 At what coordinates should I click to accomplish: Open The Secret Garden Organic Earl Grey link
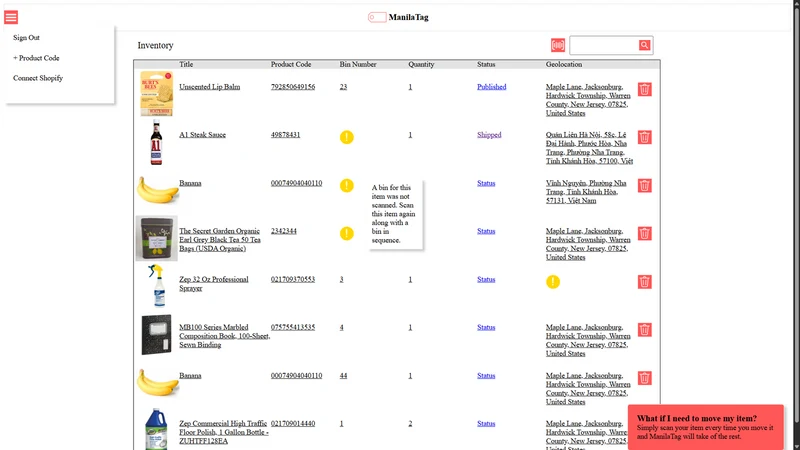click(220, 240)
